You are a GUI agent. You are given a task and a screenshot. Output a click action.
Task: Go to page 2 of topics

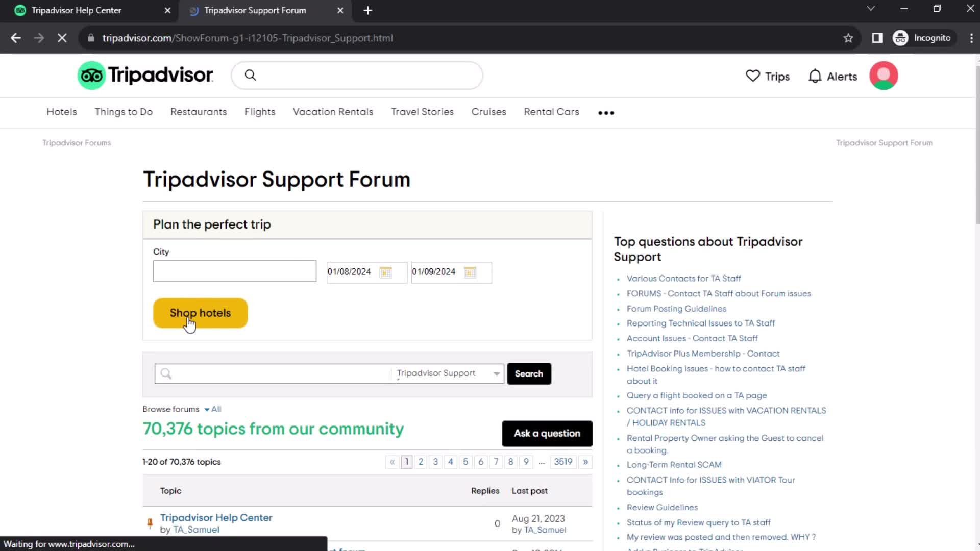click(421, 462)
